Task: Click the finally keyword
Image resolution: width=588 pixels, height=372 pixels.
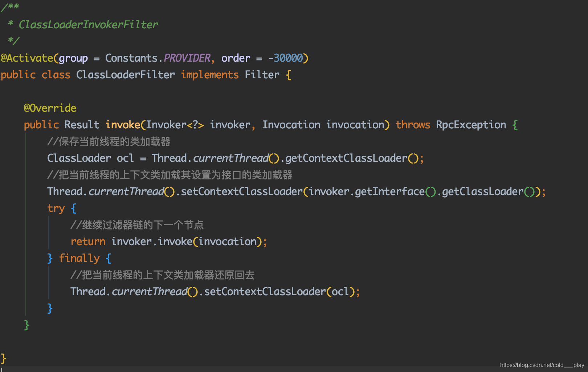Action: [79, 258]
